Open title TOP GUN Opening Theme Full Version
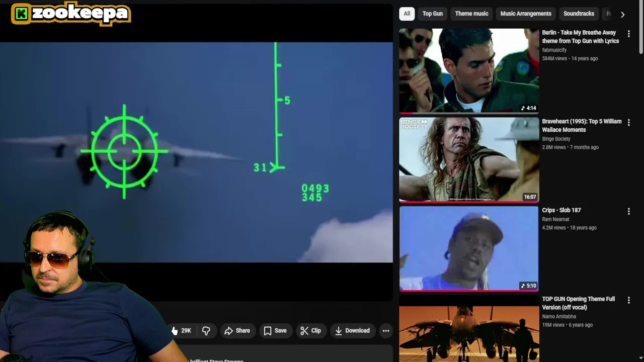 coord(579,303)
